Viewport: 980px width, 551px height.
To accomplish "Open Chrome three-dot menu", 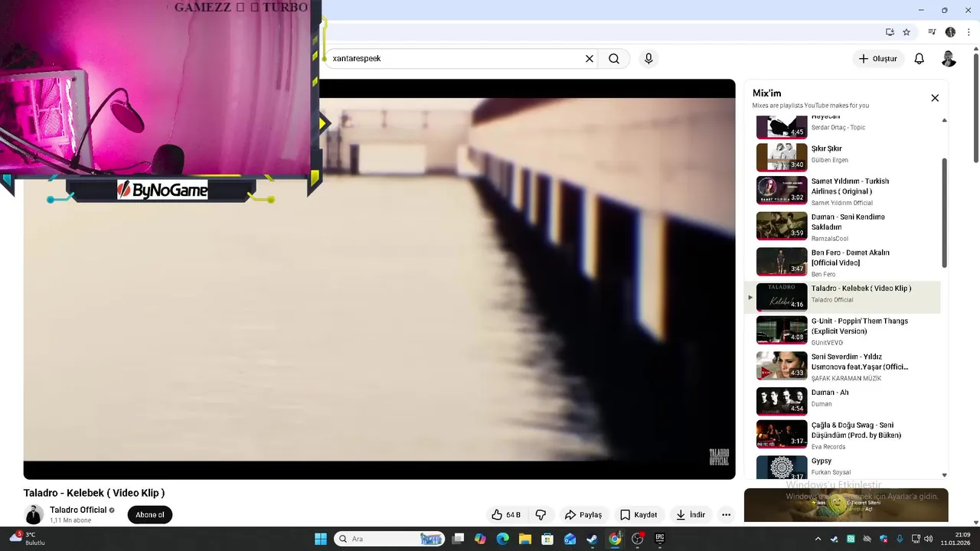I will pyautogui.click(x=969, y=32).
